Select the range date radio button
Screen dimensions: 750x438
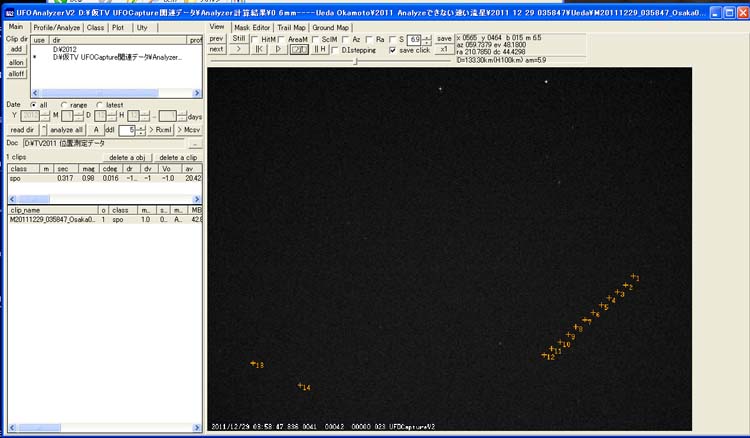(x=65, y=104)
